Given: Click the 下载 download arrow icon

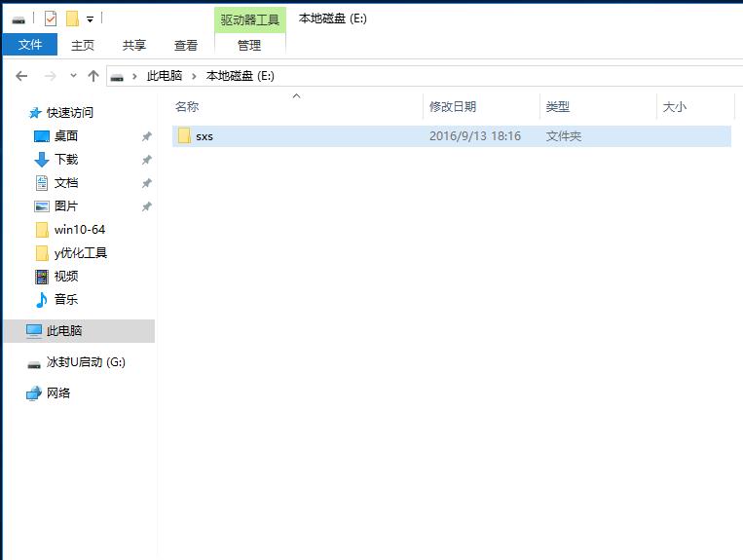Looking at the screenshot, I should pos(42,160).
